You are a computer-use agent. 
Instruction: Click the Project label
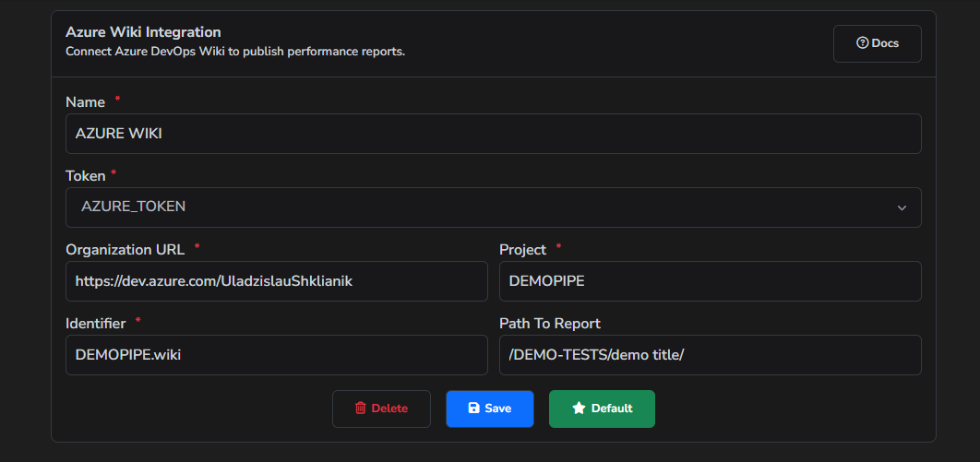pos(522,250)
